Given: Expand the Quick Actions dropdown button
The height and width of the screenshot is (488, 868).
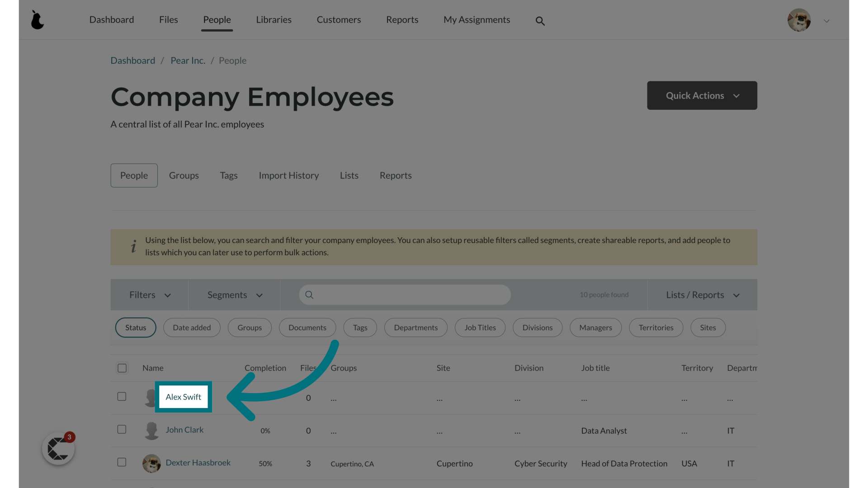Looking at the screenshot, I should pyautogui.click(x=702, y=95).
